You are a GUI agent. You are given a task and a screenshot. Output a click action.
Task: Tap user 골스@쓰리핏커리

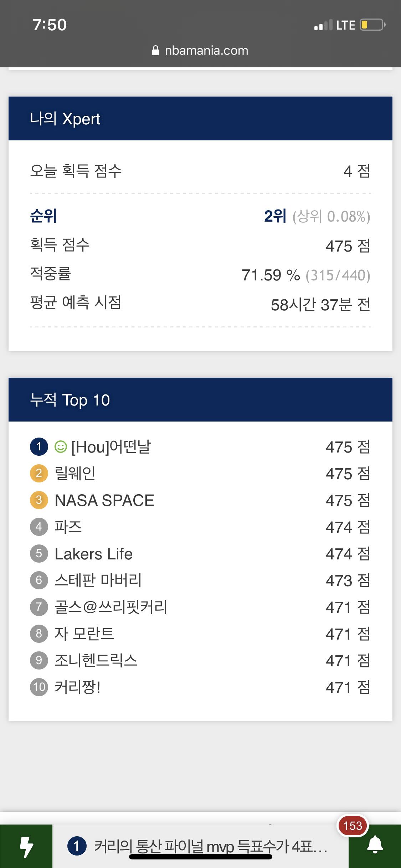111,607
